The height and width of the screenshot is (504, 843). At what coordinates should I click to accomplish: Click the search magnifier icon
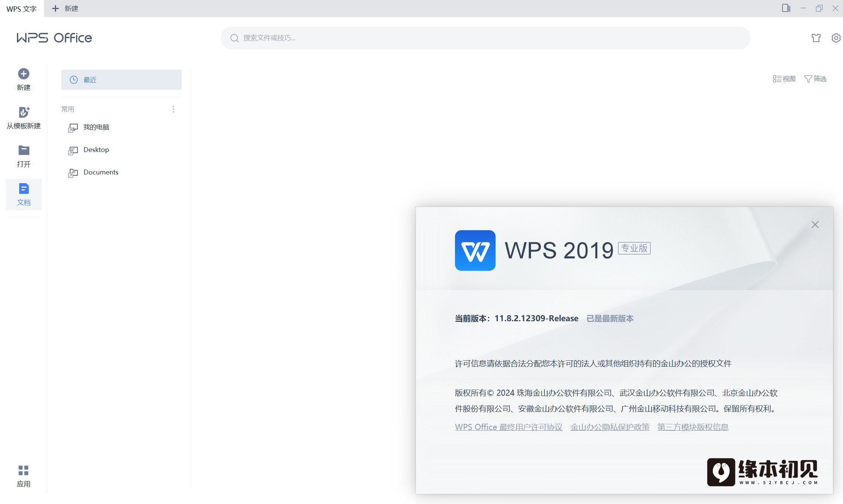234,38
